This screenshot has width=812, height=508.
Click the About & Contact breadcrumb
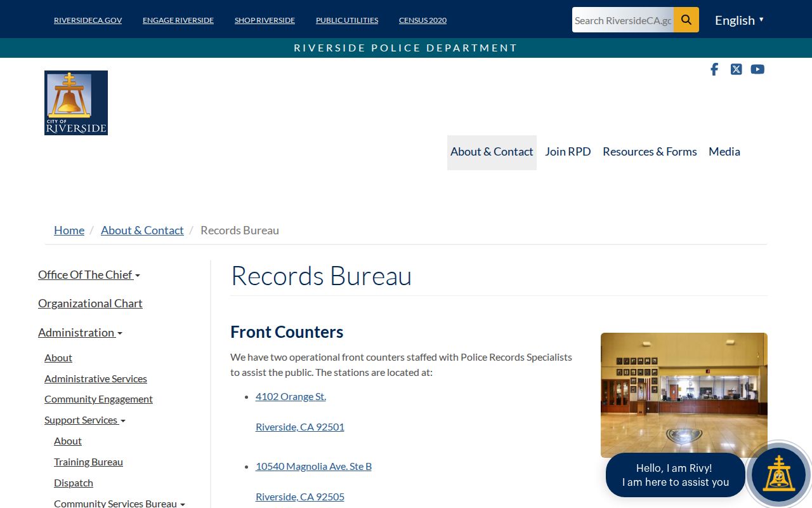pos(142,231)
